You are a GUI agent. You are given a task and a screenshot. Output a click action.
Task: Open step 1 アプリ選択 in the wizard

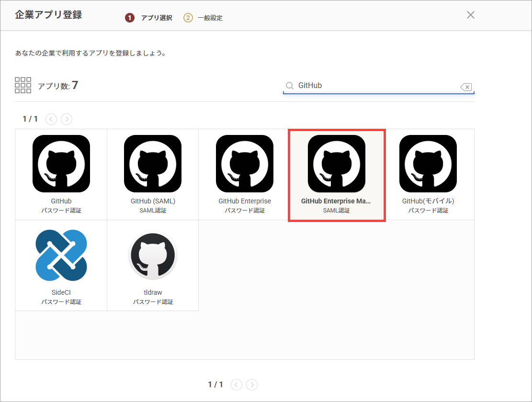[x=148, y=18]
